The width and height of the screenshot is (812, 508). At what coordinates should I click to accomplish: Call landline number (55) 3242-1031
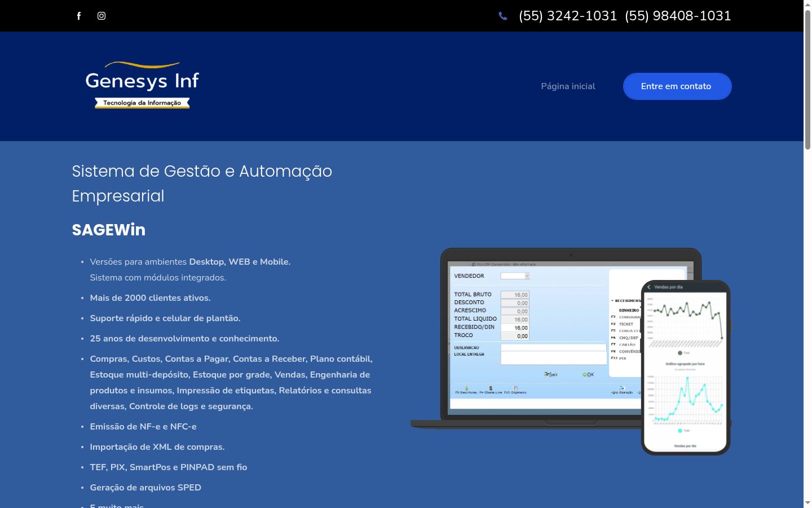click(568, 16)
